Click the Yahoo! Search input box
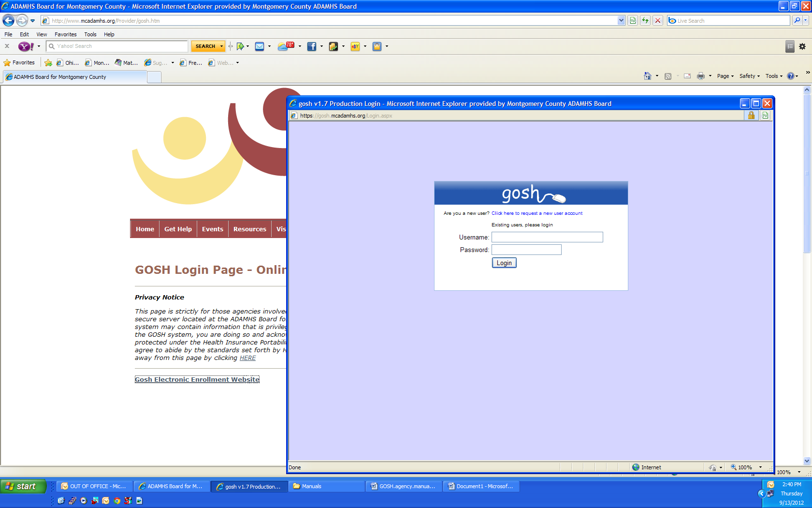The height and width of the screenshot is (508, 812). pos(117,46)
